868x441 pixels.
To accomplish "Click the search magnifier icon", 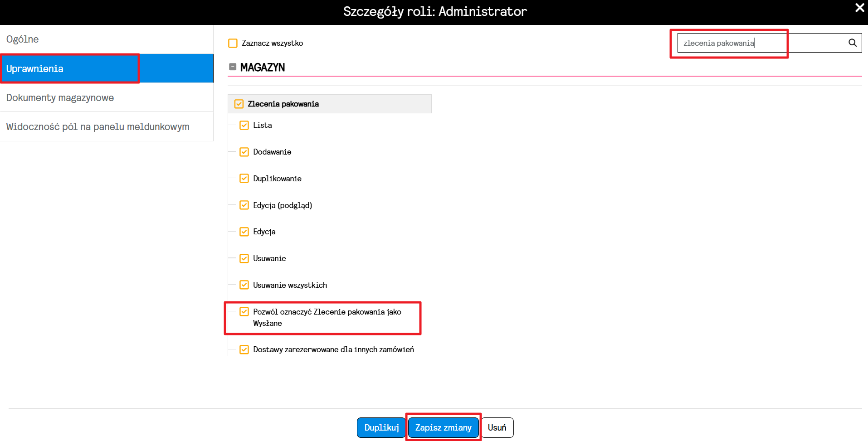I will click(852, 43).
